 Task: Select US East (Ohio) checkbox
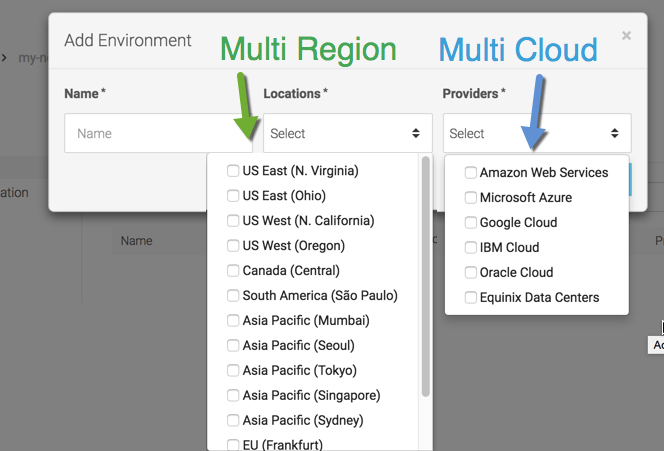[233, 196]
